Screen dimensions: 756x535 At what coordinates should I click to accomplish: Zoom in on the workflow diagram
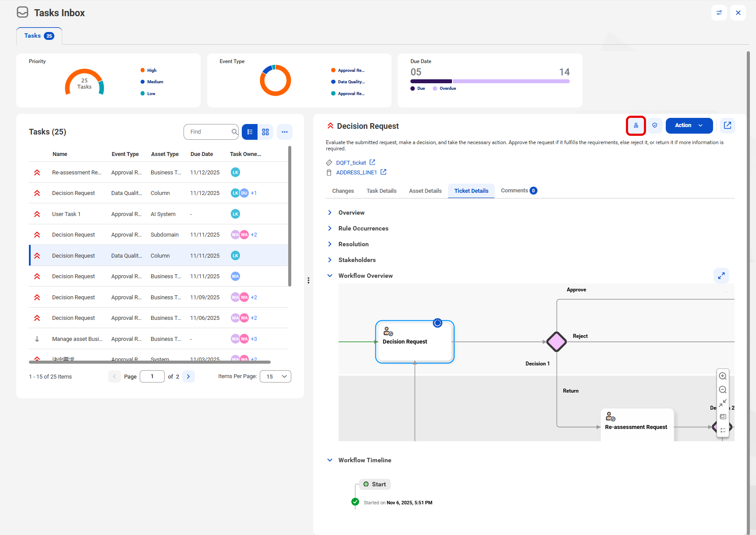[x=723, y=376]
